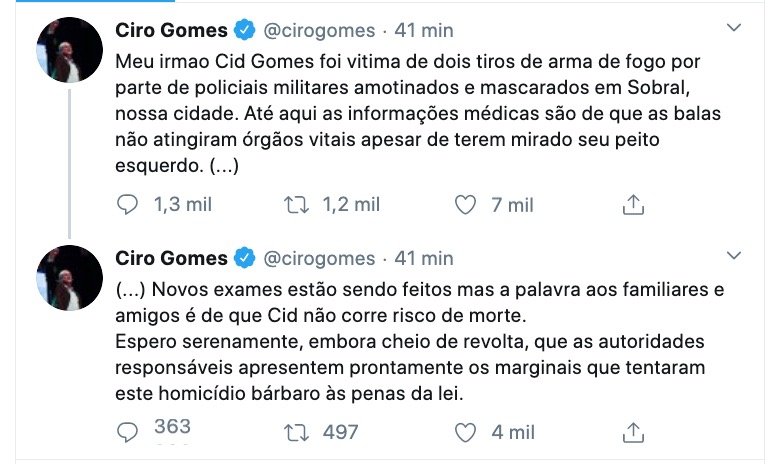Open first tweet's more options chevron
Viewport: 778px width, 464px height.
734,27
